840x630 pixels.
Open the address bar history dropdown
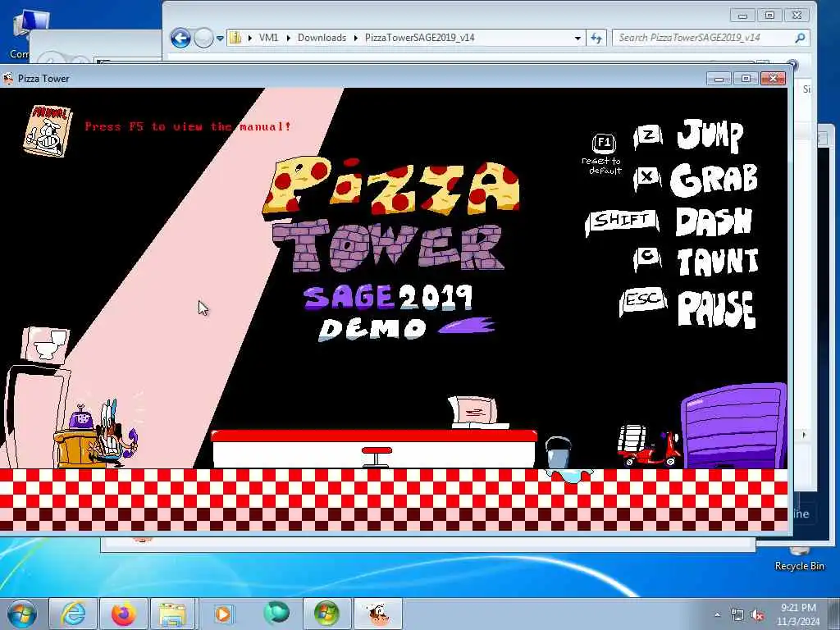(x=577, y=38)
